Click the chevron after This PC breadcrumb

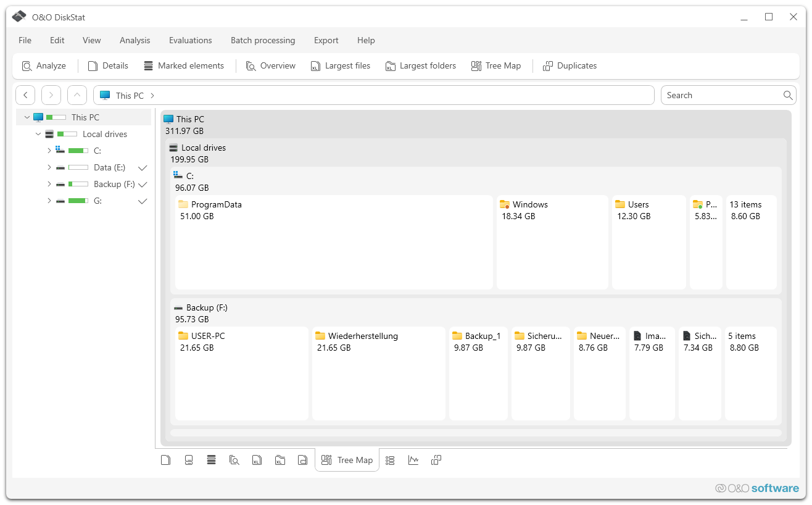pos(152,96)
